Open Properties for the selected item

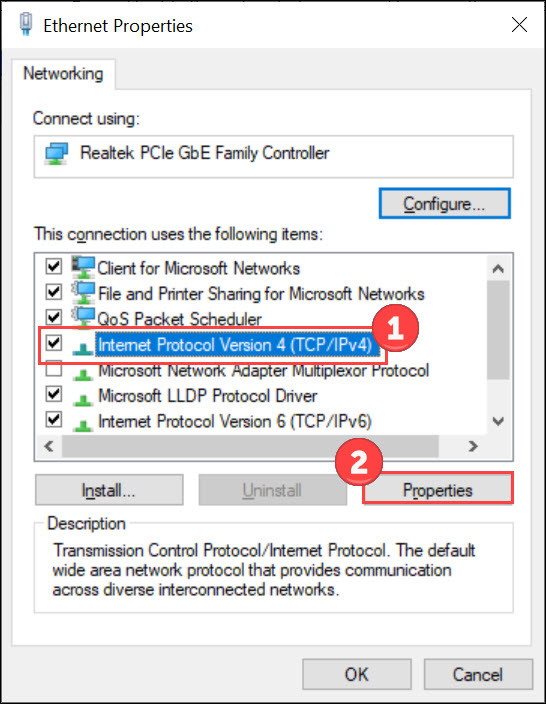tap(437, 490)
